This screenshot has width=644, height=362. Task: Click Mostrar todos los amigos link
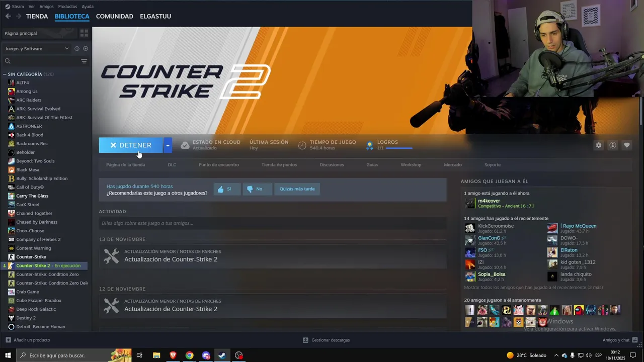tap(533, 288)
